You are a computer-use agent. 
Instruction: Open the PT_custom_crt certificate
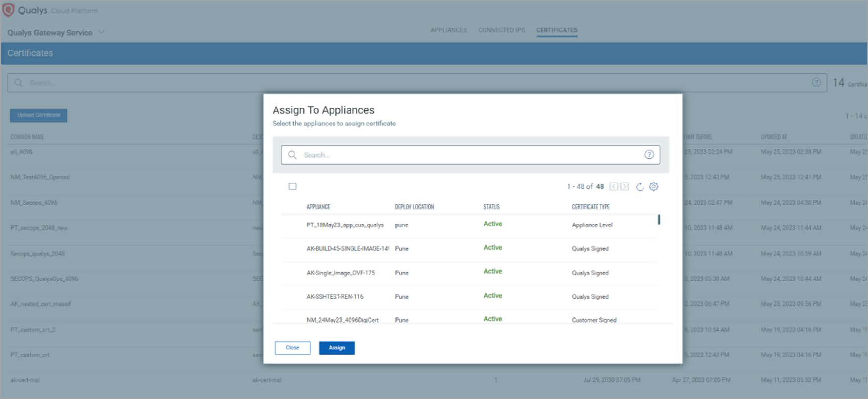pos(30,355)
